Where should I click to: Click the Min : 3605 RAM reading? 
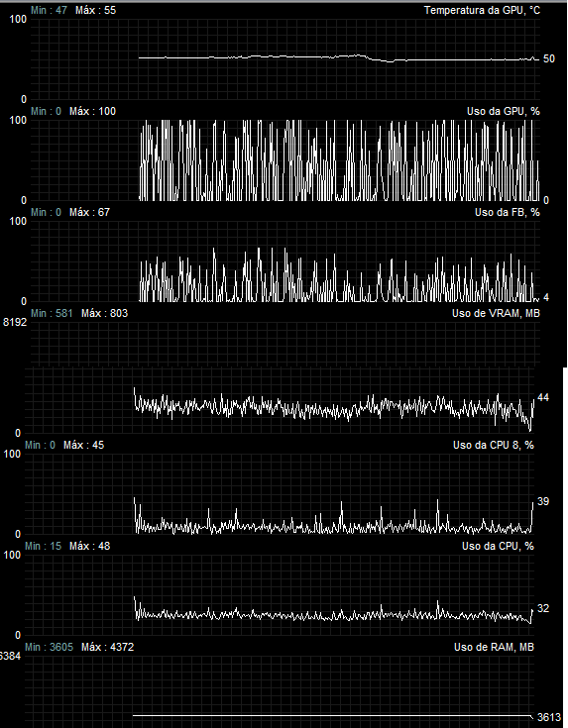[49, 647]
